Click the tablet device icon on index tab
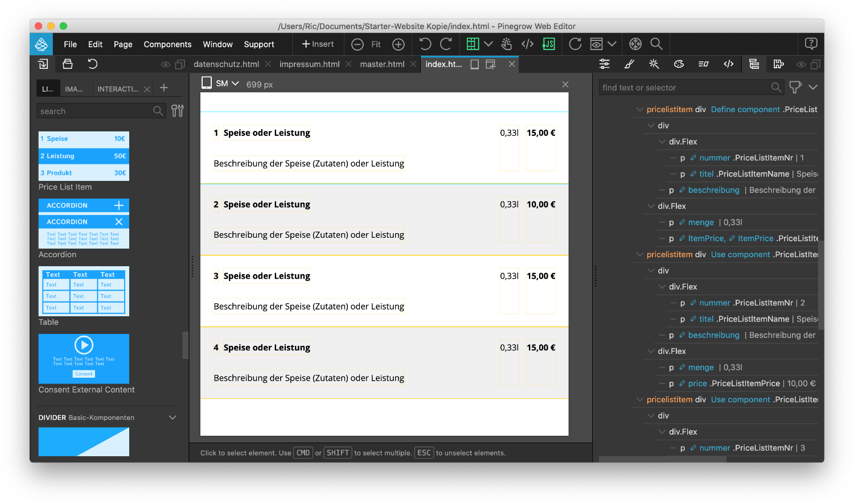The width and height of the screenshot is (854, 504). [x=474, y=64]
